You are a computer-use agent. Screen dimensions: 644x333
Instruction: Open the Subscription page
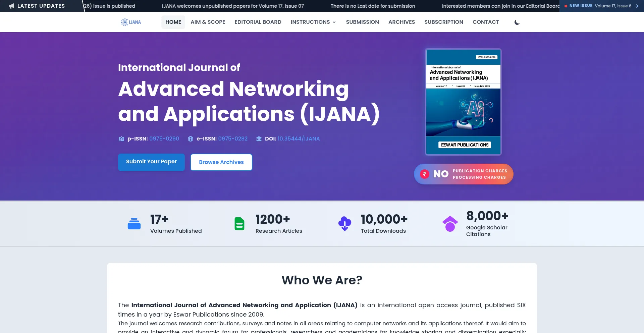pyautogui.click(x=444, y=22)
